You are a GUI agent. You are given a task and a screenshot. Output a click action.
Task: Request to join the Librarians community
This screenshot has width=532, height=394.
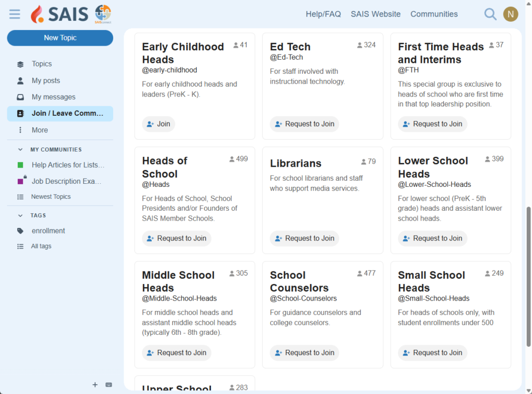pos(304,238)
